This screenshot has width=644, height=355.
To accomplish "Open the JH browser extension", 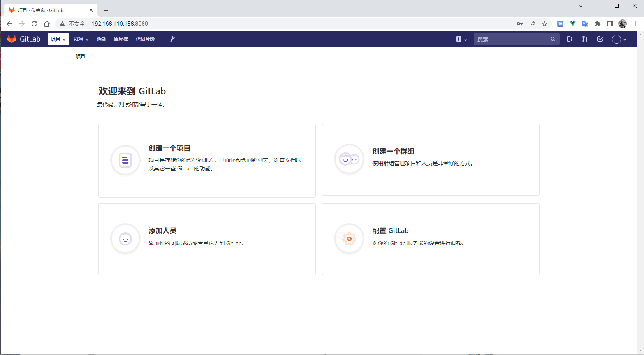I will point(560,24).
